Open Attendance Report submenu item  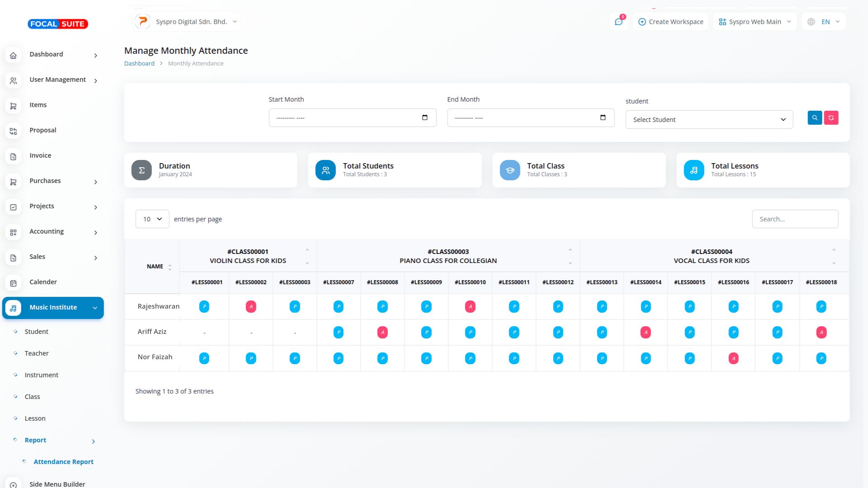pyautogui.click(x=63, y=462)
